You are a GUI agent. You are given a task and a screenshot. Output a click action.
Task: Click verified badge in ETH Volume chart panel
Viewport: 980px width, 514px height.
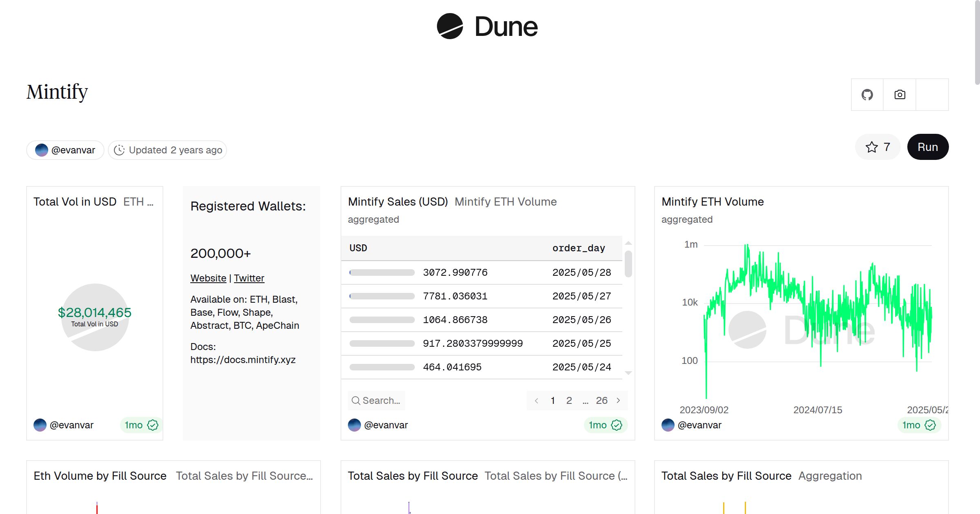pyautogui.click(x=930, y=425)
